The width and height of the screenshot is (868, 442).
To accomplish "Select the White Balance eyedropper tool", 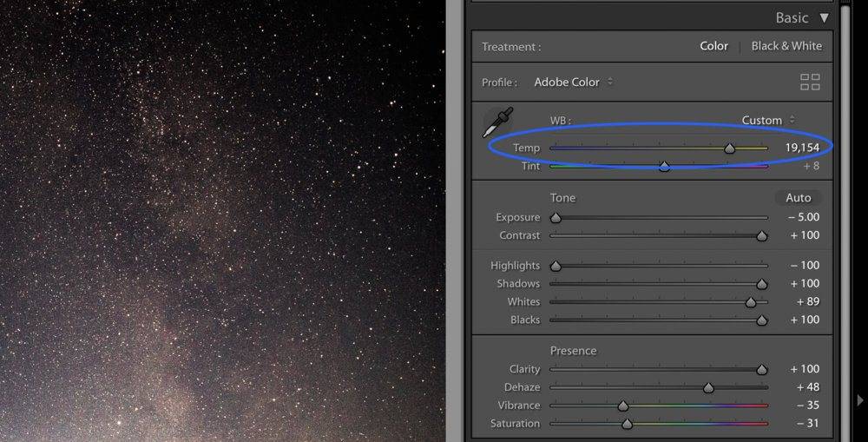I will click(498, 122).
